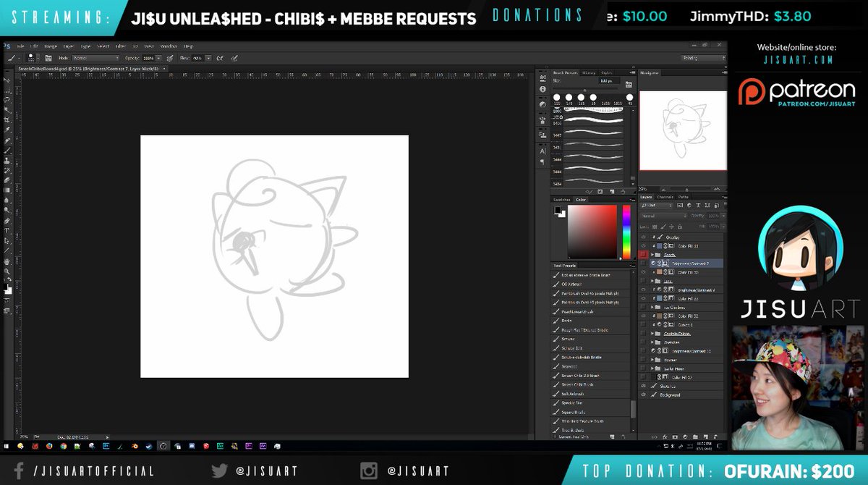
Task: Open layer blend mode dropdown
Action: click(665, 216)
